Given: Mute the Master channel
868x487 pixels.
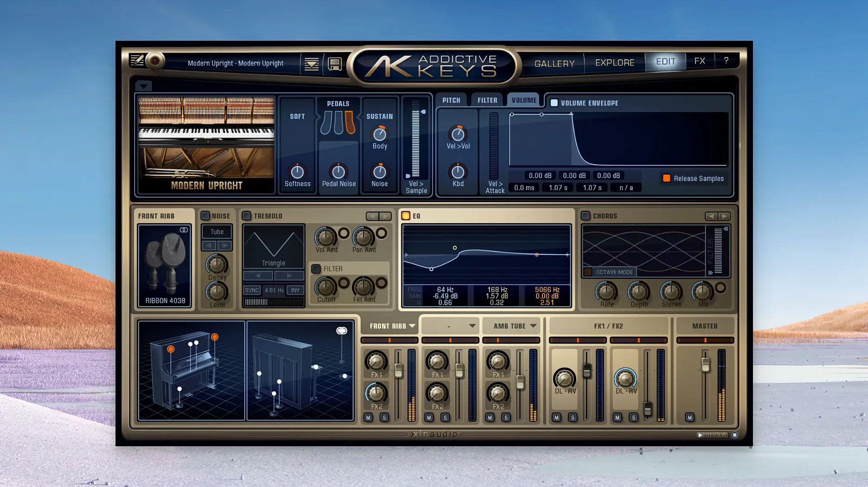Looking at the screenshot, I should click(690, 417).
